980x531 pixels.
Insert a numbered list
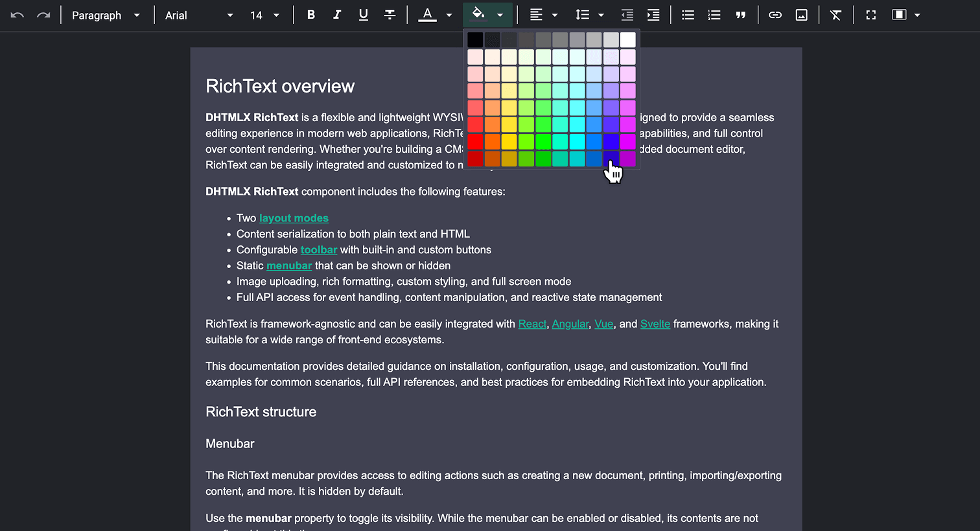[714, 15]
